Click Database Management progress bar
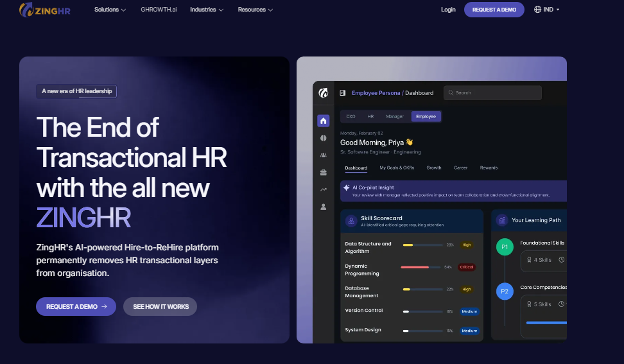 tap(422, 290)
